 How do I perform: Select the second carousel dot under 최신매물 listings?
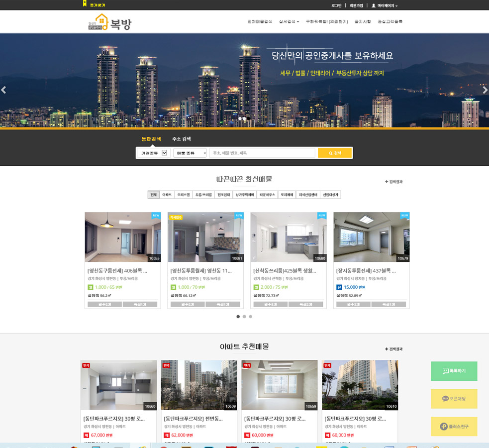click(244, 317)
